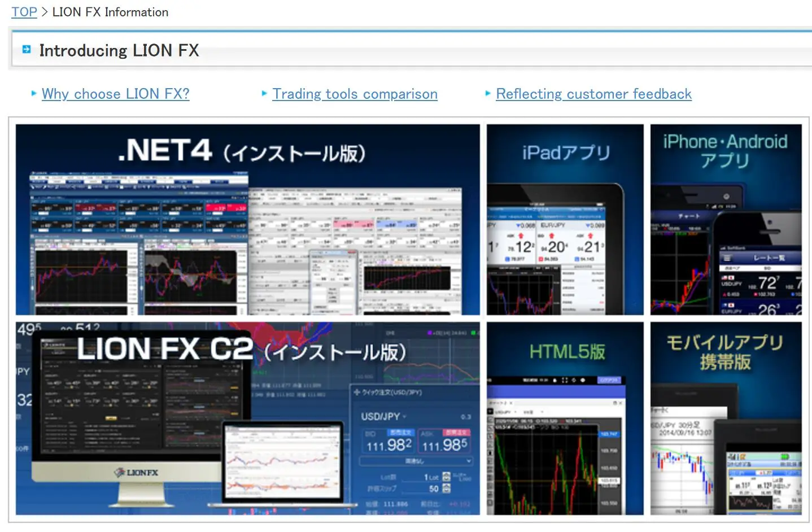Open the 'Reflecting customer feedback' link
Viewport: 812px width, 532px height.
593,94
